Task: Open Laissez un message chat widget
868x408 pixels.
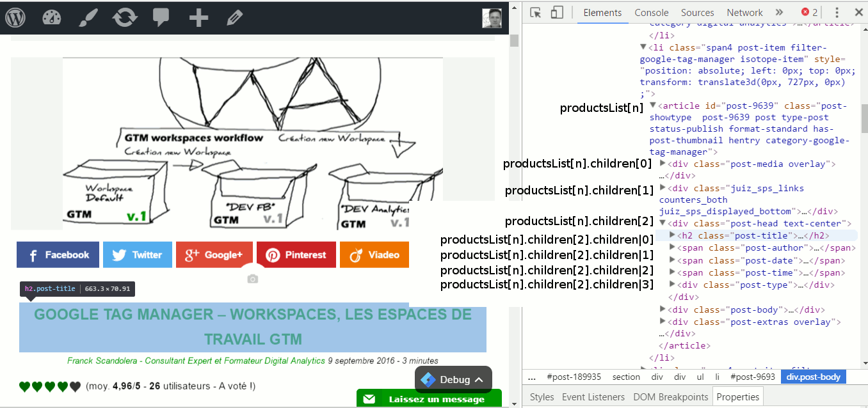Action: click(x=429, y=398)
